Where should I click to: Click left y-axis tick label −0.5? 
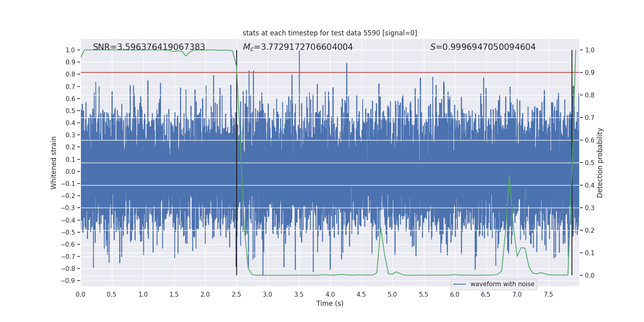[x=68, y=232]
